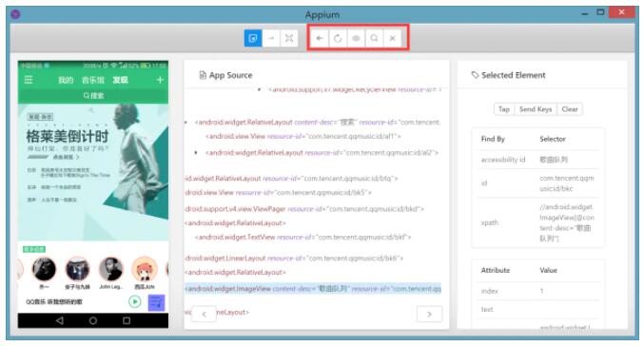644x346 pixels.
Task: Click the 格莱美倒计时 banner image
Action: pyautogui.click(x=93, y=171)
